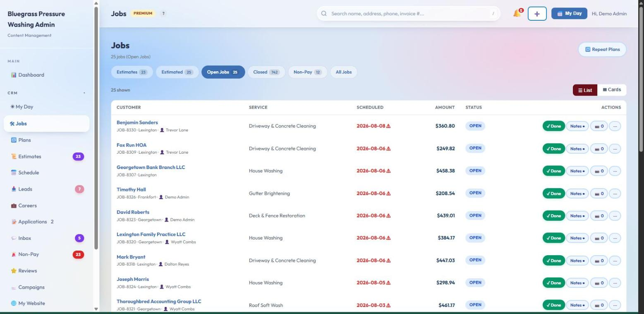Mark Thoroughbred Accounting Group job Done

coord(553,305)
